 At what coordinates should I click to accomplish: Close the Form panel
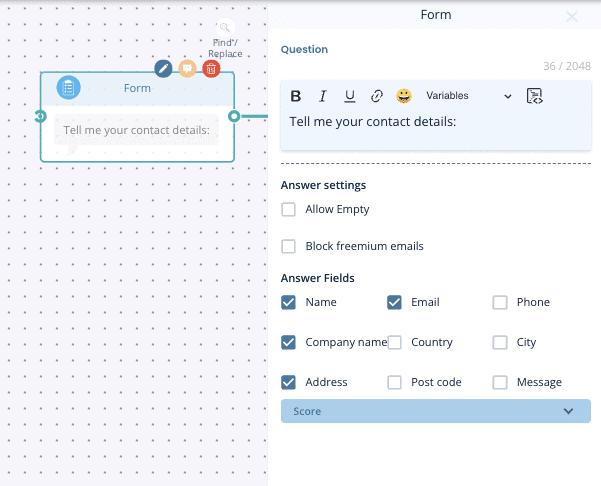click(x=572, y=16)
